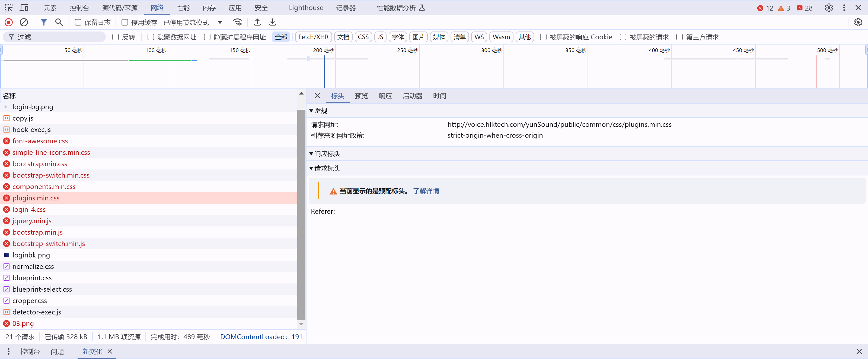
Task: Enable 停用缓存 checkbox
Action: pyautogui.click(x=125, y=22)
